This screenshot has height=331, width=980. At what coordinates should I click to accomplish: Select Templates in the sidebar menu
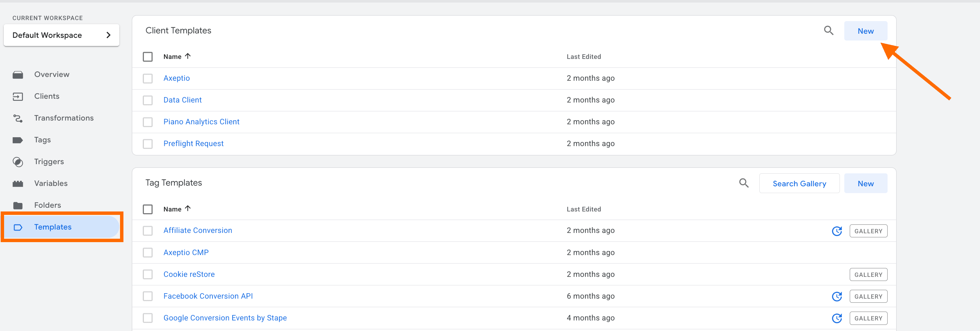53,227
